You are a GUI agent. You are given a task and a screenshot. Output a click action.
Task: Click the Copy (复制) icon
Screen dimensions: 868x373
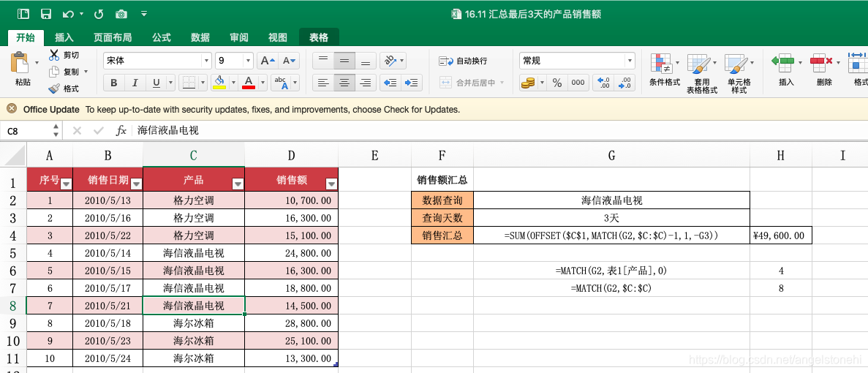pyautogui.click(x=54, y=72)
